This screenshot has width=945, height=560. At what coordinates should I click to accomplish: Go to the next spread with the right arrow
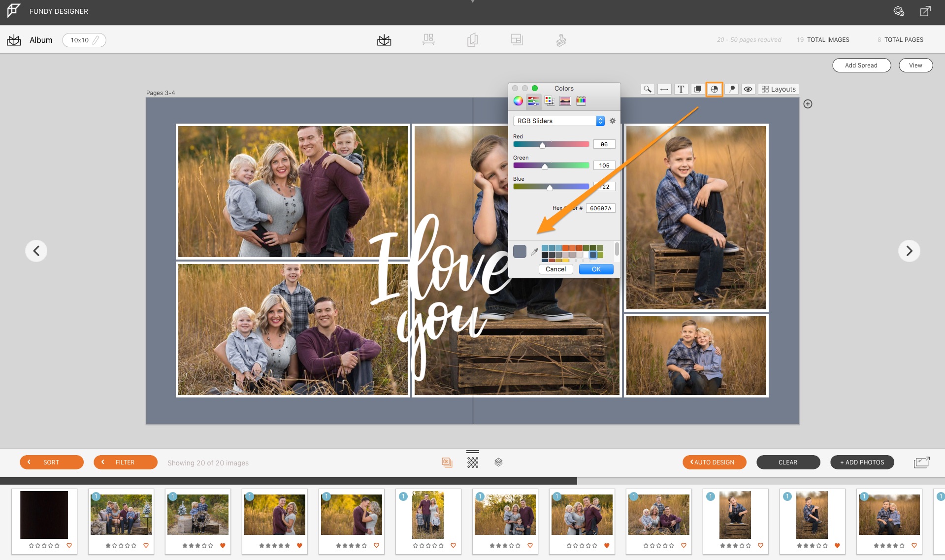tap(910, 251)
